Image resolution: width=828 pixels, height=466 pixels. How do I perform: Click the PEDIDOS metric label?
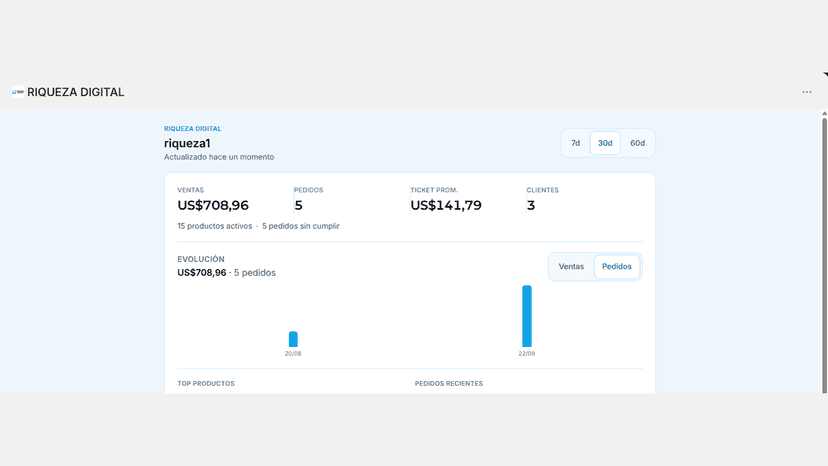(308, 190)
